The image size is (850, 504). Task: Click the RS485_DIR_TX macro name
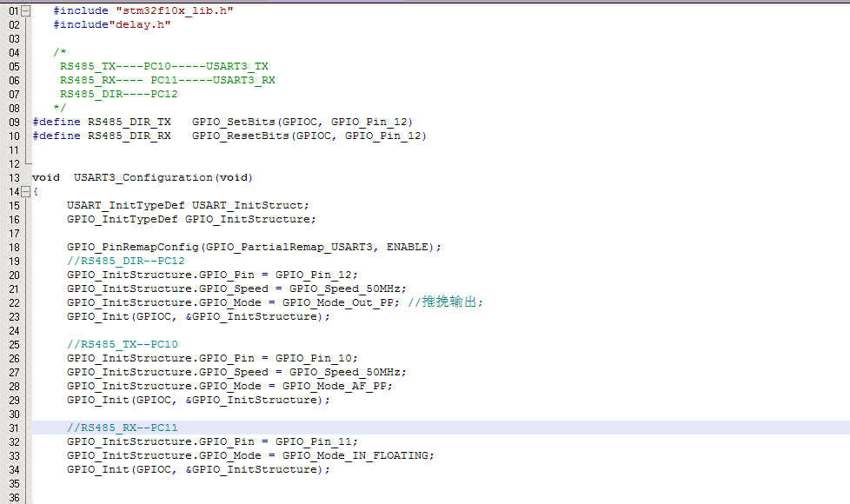point(129,122)
